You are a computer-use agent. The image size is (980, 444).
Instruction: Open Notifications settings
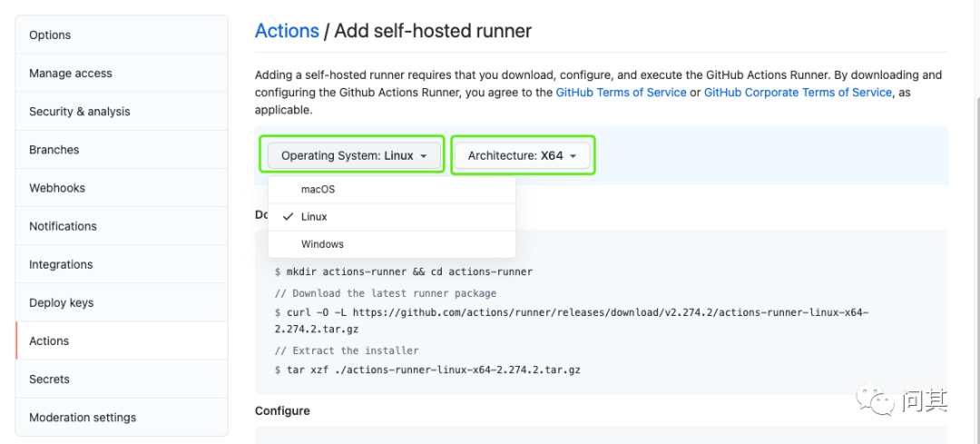(x=122, y=226)
